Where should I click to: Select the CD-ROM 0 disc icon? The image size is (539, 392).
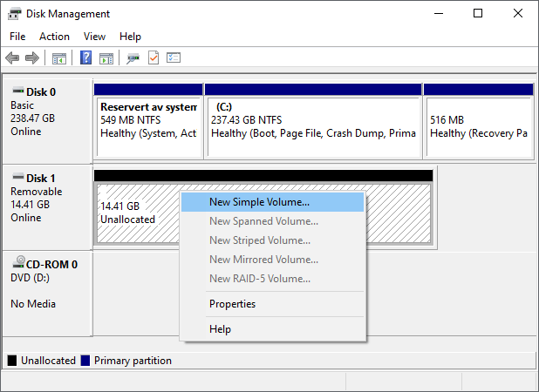tap(18, 261)
